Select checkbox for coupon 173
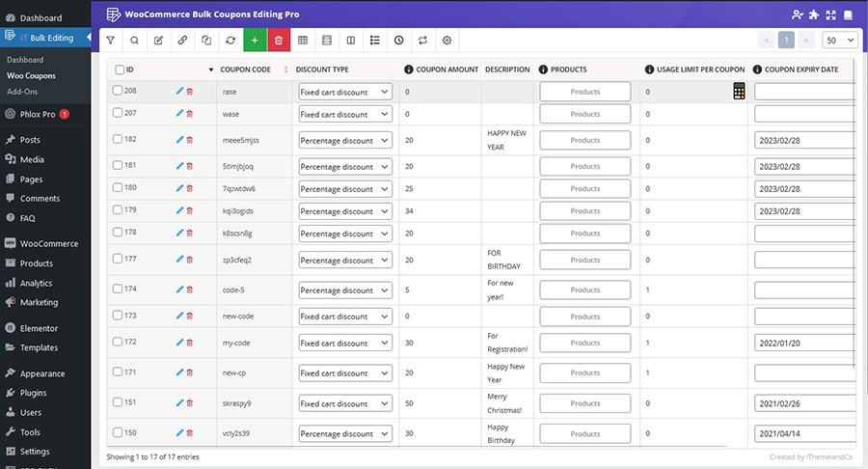868x469 pixels. (x=118, y=315)
